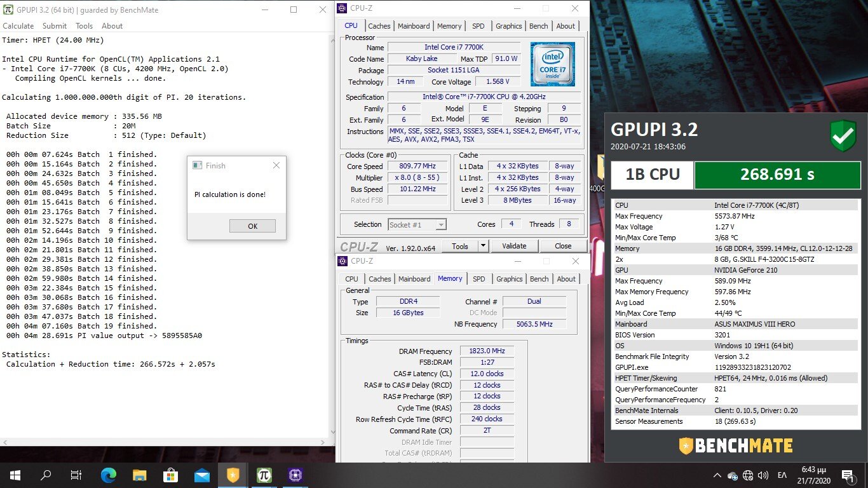Switch to Graphics tab in CPU-Z Processor window
The image size is (868, 488).
pyautogui.click(x=509, y=26)
